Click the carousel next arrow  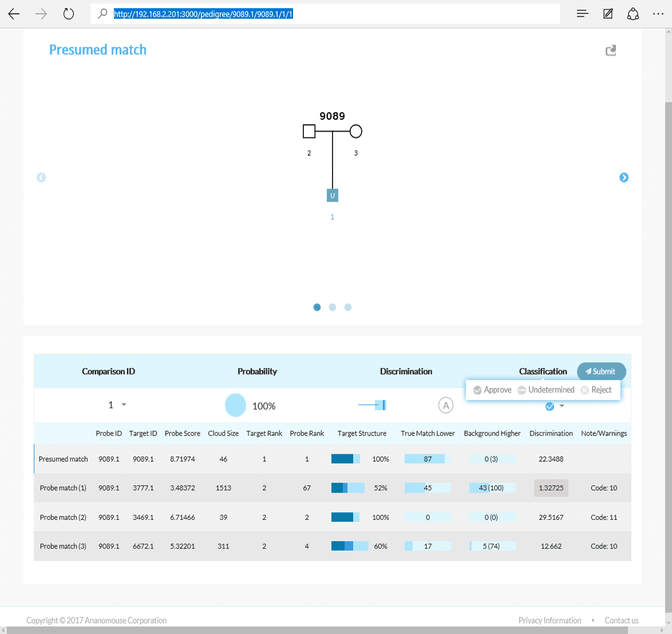[624, 178]
